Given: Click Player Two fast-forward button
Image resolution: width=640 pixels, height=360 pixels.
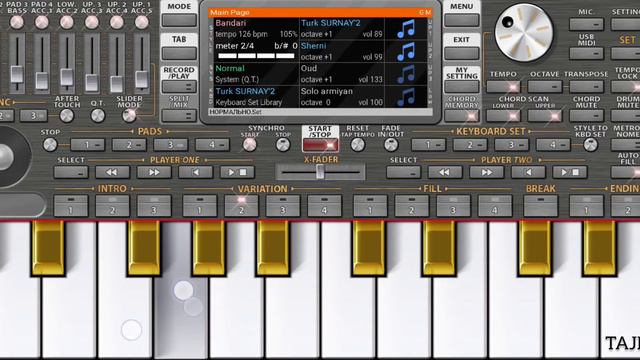Looking at the screenshot, I should point(487,172).
